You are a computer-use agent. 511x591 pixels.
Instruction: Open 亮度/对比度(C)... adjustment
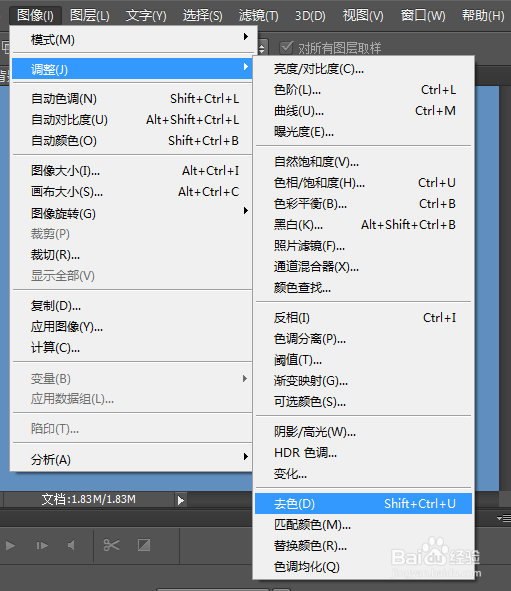point(363,69)
